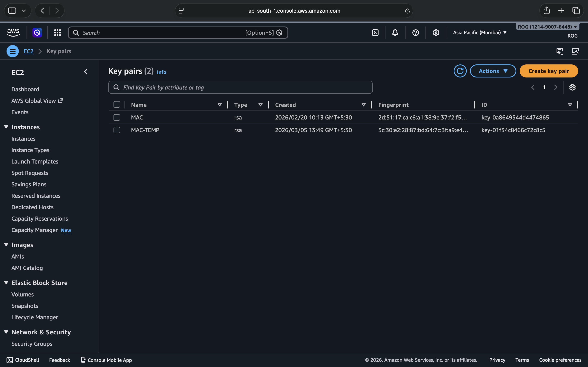588x367 pixels.
Task: Toggle the select-all key pairs checkbox
Action: coord(117,105)
